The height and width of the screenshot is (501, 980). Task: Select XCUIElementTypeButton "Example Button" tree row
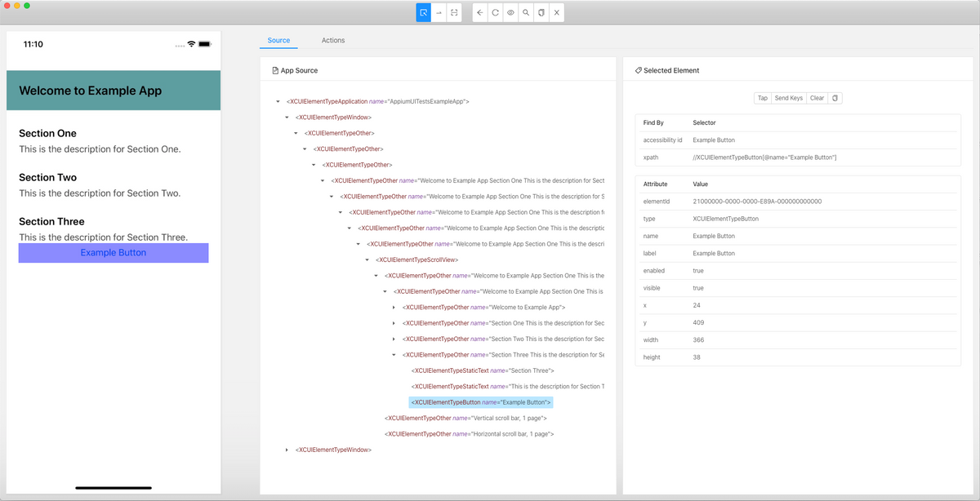(481, 403)
